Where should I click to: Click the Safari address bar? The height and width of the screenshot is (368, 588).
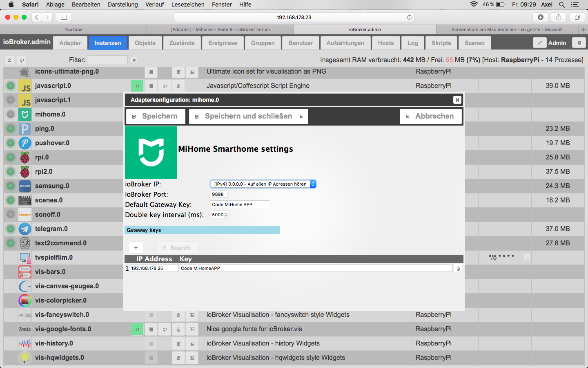point(294,17)
